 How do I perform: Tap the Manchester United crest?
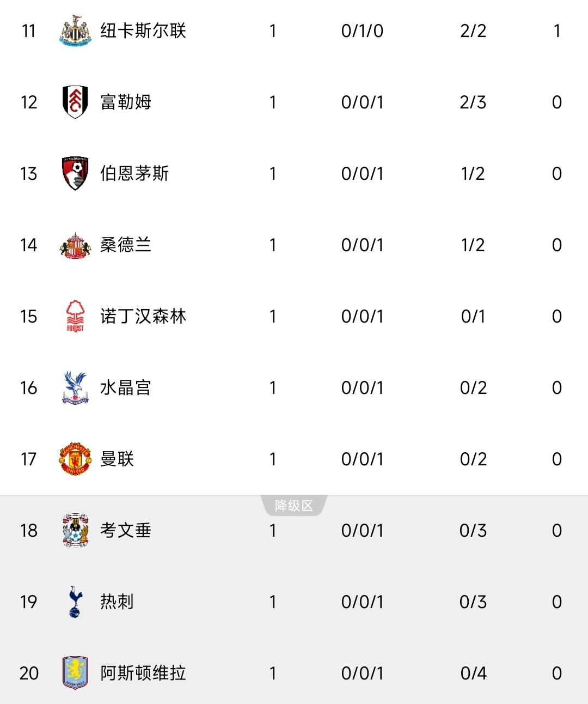[x=75, y=459]
